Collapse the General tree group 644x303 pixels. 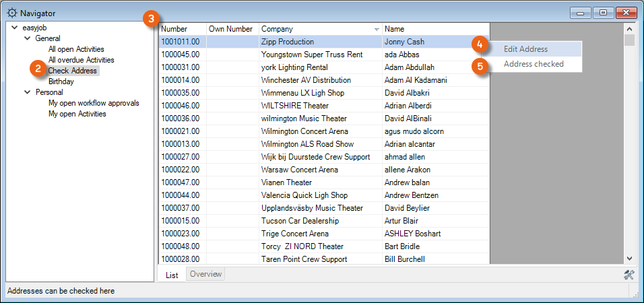point(27,39)
